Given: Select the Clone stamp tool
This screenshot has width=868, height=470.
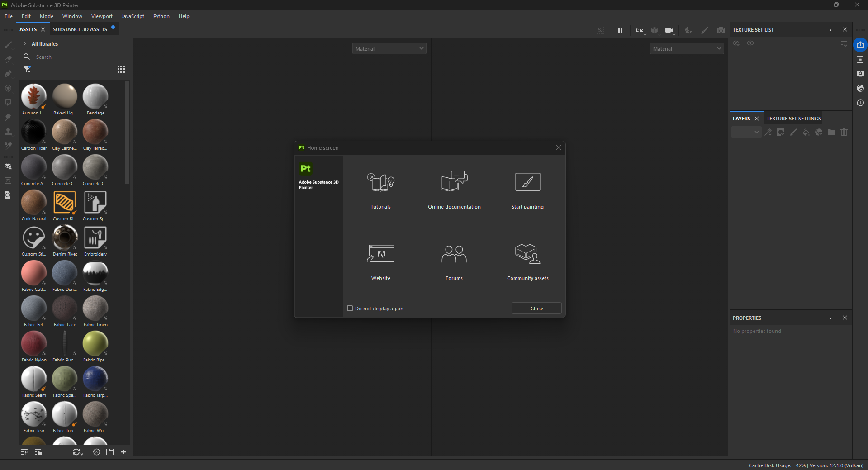Looking at the screenshot, I should coord(8,132).
